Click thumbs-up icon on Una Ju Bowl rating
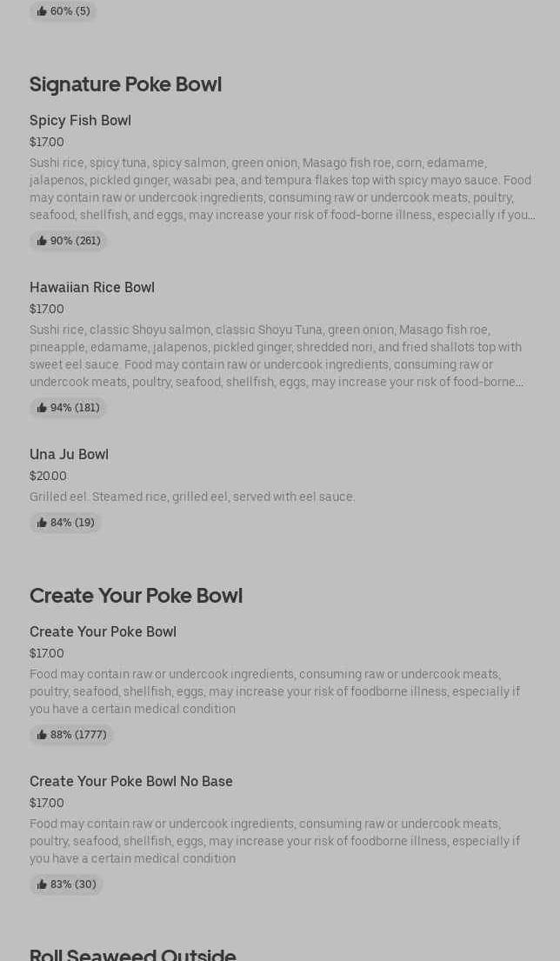 (x=42, y=523)
